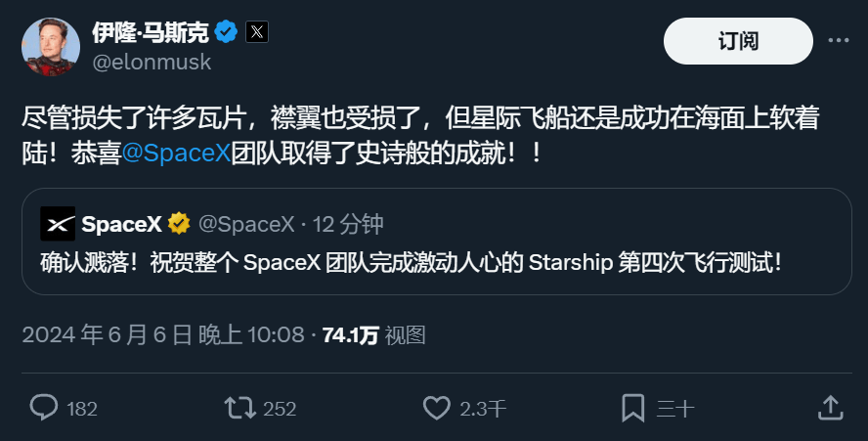
Task: Click the X affiliation badge icon
Action: pyautogui.click(x=256, y=32)
